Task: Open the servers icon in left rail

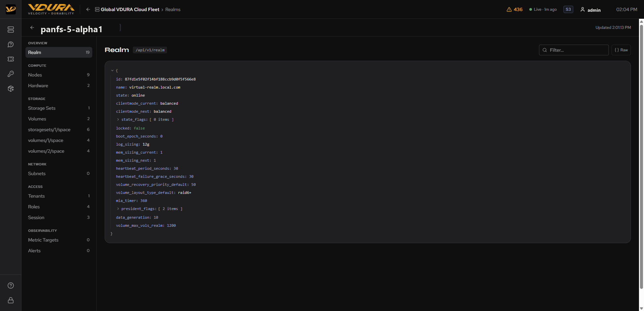Action: pos(11,30)
